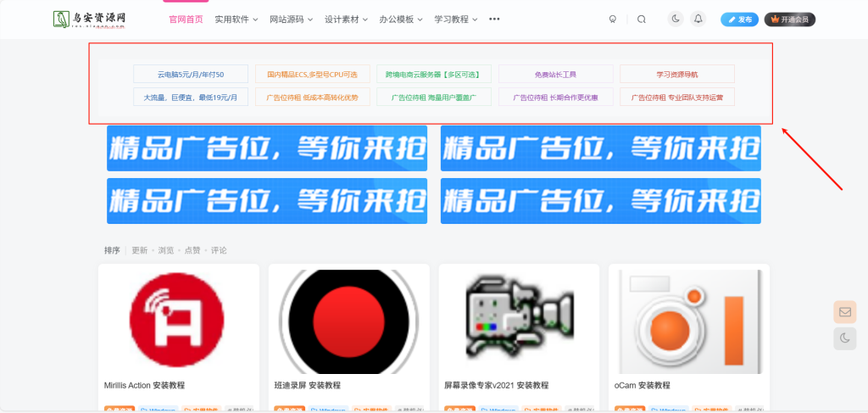Open the search magnifier icon
The image size is (868, 413).
pyautogui.click(x=641, y=20)
